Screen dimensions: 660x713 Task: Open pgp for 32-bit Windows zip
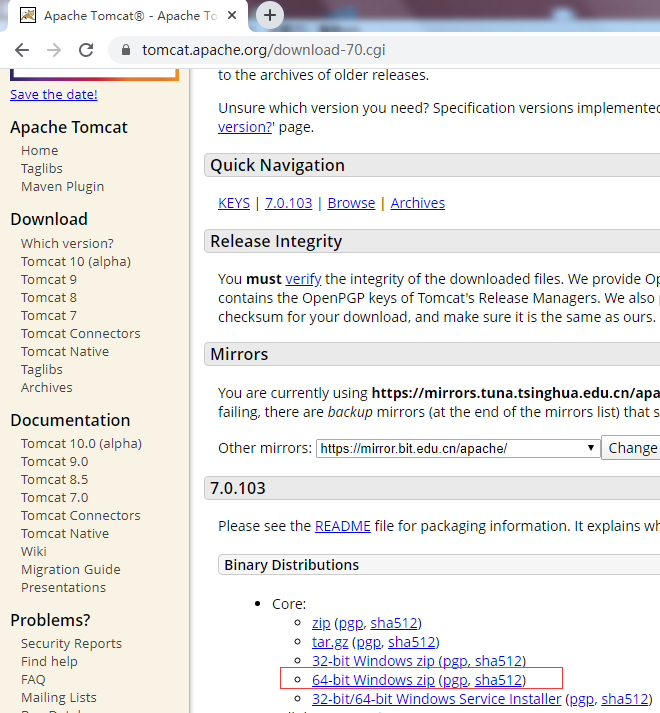pos(455,661)
